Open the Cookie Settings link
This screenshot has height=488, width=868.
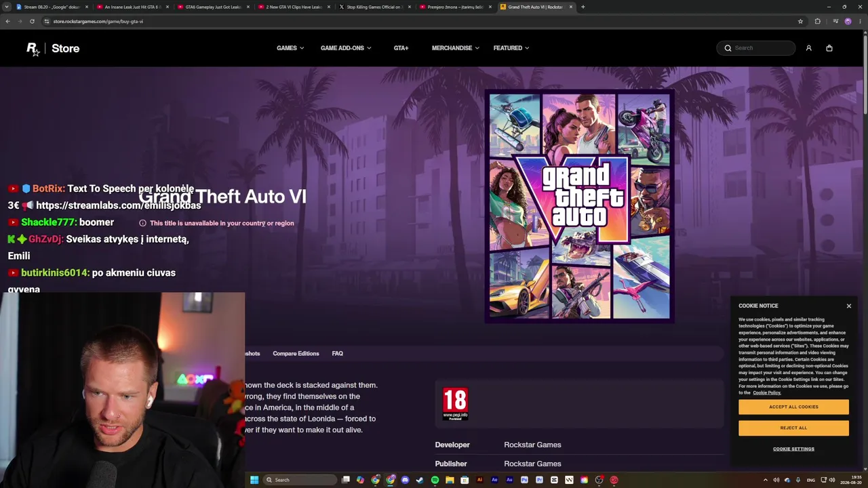pos(793,449)
